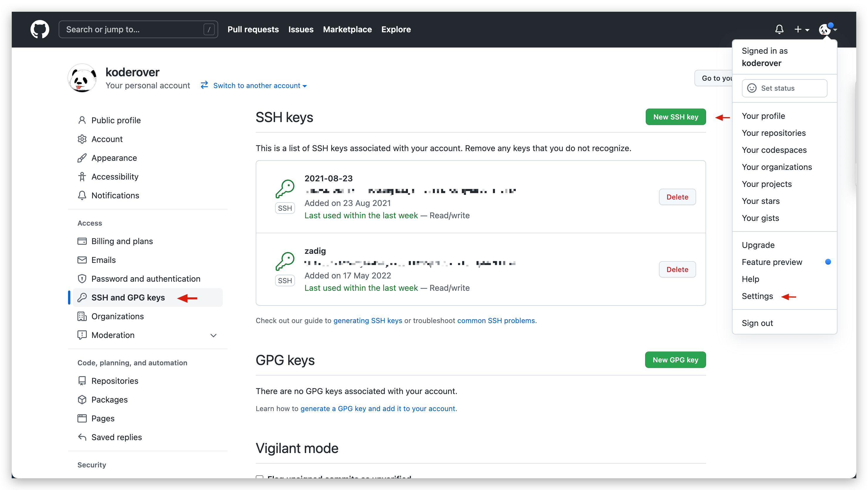Image resolution: width=868 pixels, height=490 pixels.
Task: Open the generating SSH keys guide link
Action: (x=368, y=320)
